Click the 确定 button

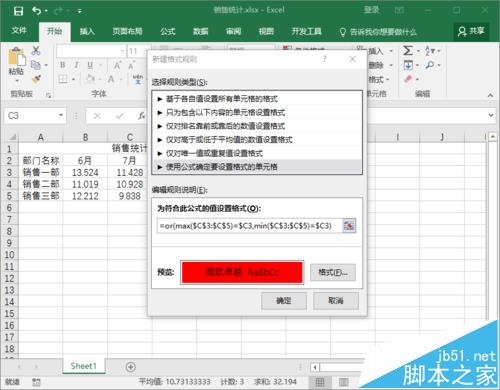coord(284,301)
